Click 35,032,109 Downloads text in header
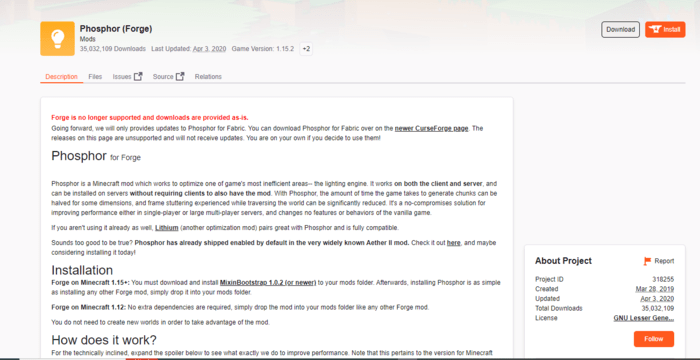700x360 pixels. coord(112,49)
